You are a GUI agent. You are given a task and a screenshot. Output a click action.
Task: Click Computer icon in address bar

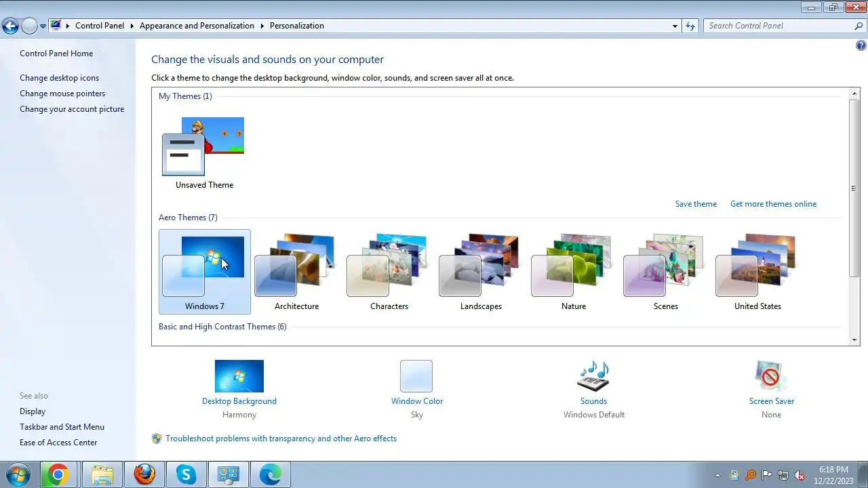(x=56, y=26)
